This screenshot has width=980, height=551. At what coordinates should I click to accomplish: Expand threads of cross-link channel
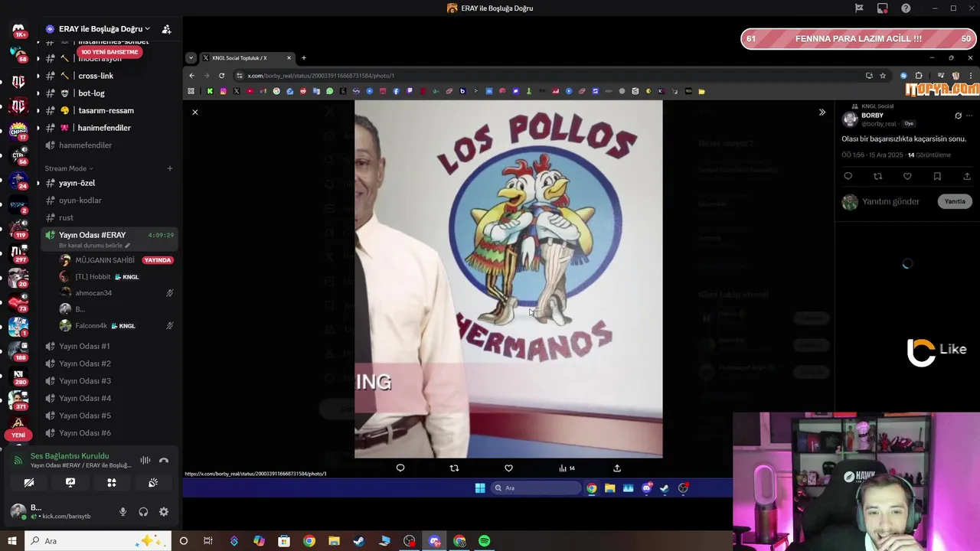coord(38,76)
